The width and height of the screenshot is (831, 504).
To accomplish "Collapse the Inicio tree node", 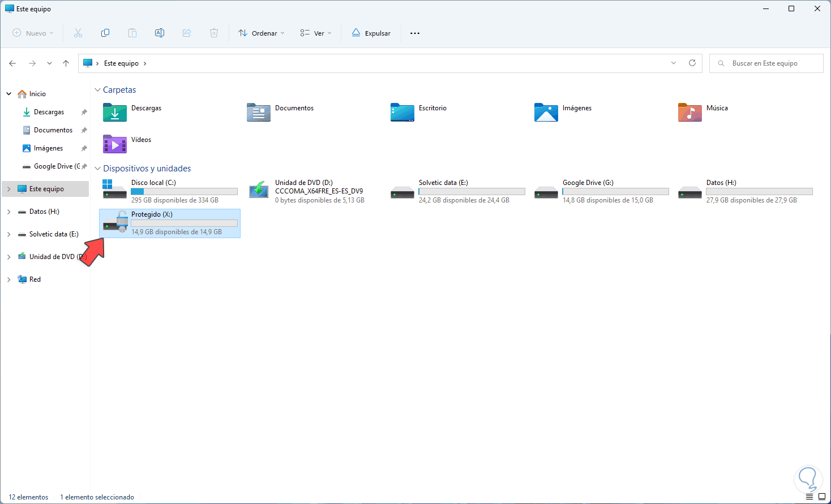I will pyautogui.click(x=9, y=94).
